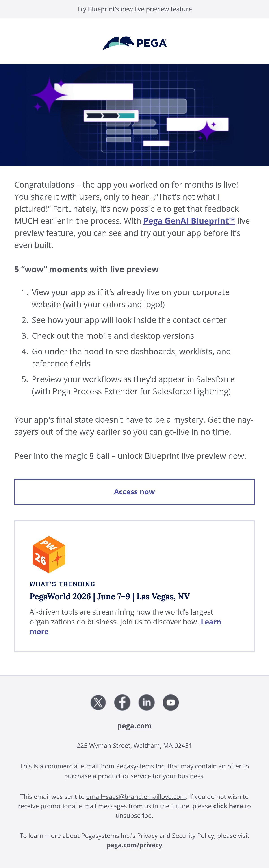Viewport: 269px width, 868px height.
Task: Open the YouTube social icon
Action: tap(171, 702)
